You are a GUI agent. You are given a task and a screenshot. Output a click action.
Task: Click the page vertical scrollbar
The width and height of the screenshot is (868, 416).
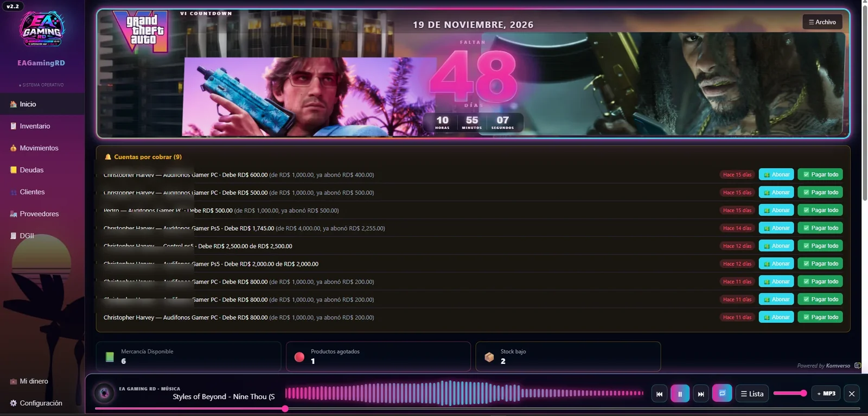tap(865, 103)
